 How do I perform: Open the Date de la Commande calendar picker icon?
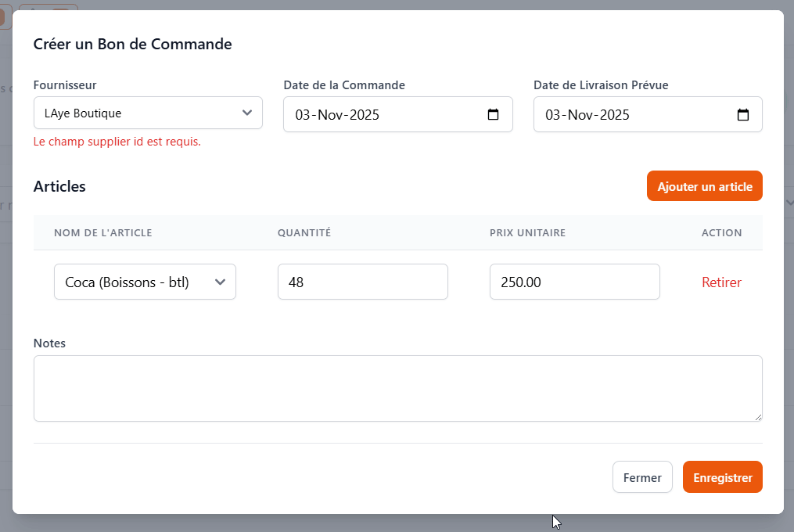click(x=493, y=115)
